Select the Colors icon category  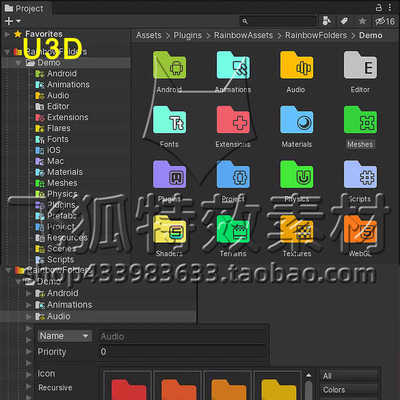tap(349, 390)
